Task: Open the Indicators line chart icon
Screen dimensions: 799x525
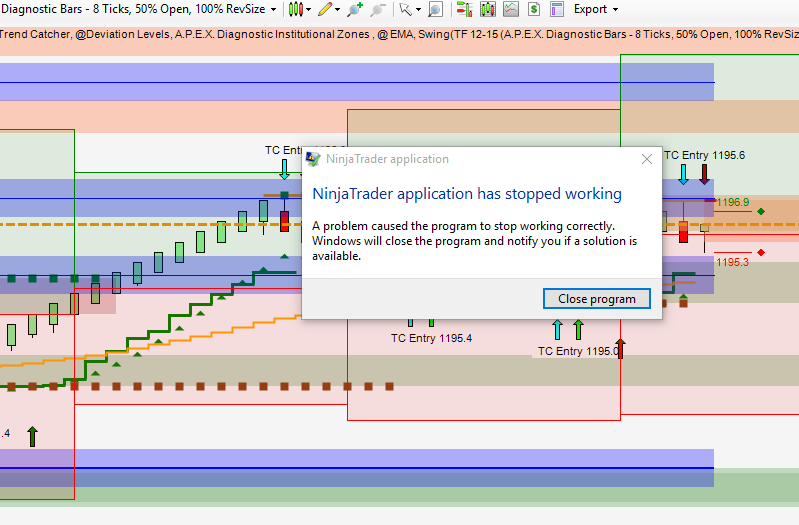Action: tap(511, 9)
